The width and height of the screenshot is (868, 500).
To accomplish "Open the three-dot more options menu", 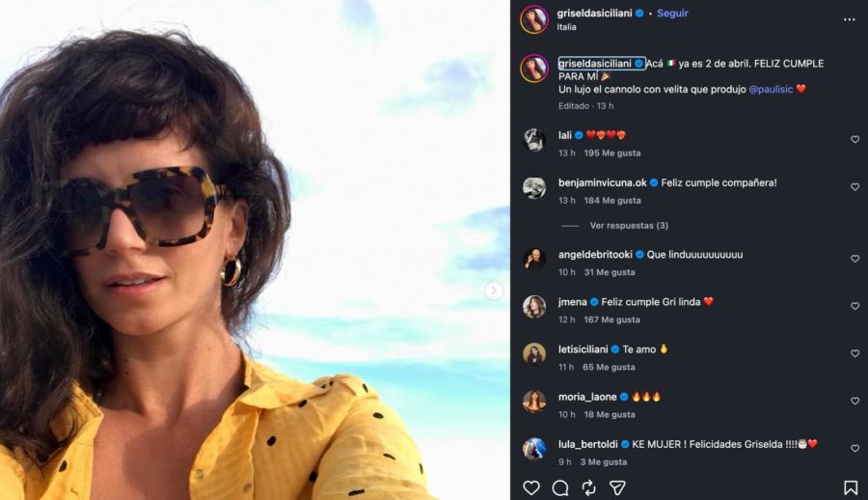I will tap(849, 19).
